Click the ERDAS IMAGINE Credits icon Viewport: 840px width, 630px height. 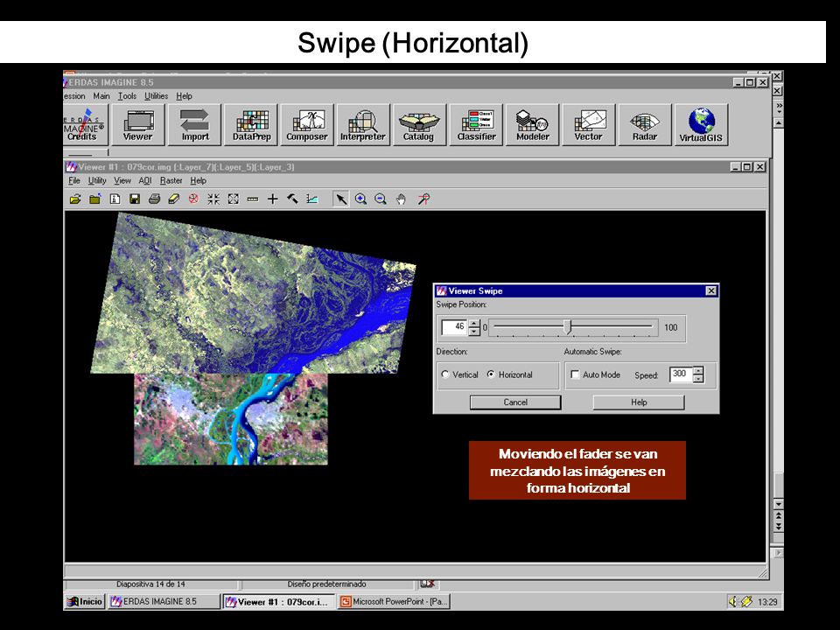coord(85,125)
